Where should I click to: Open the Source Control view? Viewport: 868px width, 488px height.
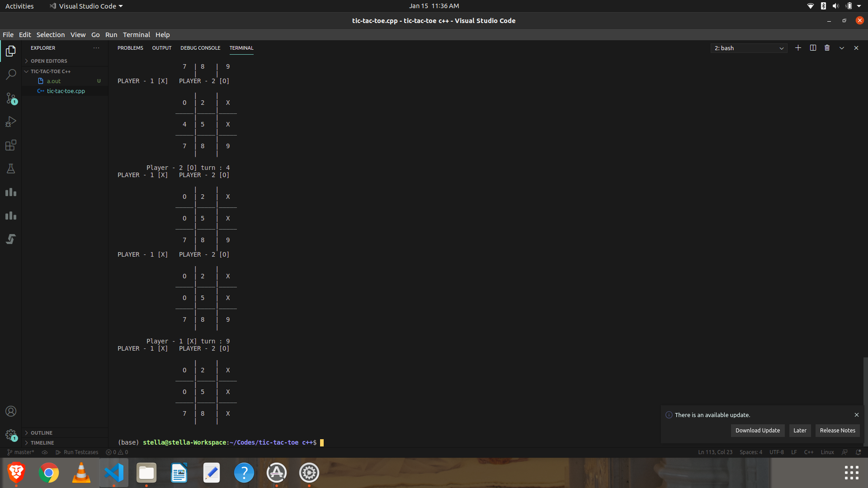(x=11, y=98)
